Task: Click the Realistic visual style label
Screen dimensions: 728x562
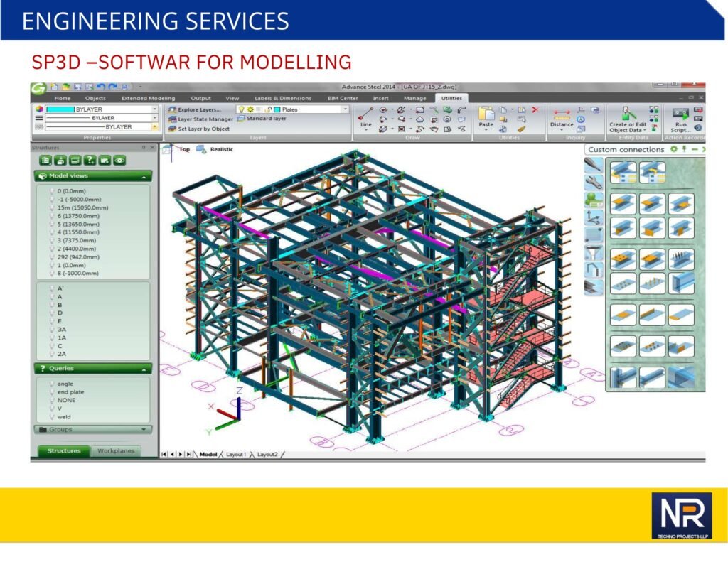Action: click(222, 149)
